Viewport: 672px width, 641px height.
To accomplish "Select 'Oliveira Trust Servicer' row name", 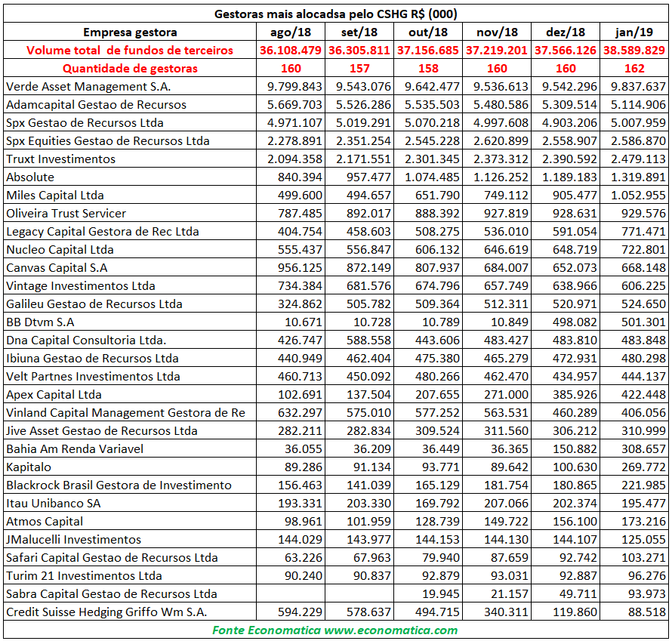I will (66, 213).
